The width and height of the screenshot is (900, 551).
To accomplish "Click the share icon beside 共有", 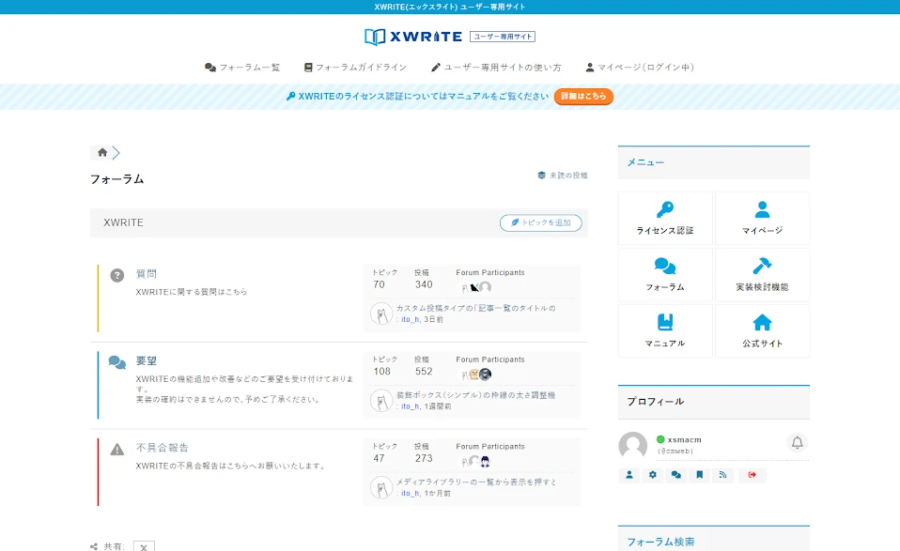I will click(x=94, y=547).
